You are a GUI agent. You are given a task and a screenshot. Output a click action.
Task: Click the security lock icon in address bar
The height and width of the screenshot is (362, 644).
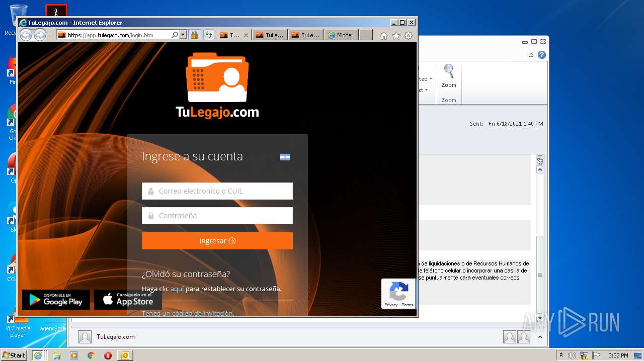click(x=194, y=35)
